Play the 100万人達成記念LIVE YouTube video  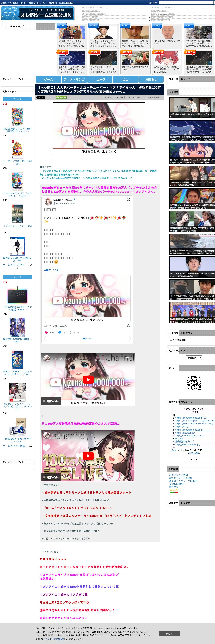[x=88, y=456]
